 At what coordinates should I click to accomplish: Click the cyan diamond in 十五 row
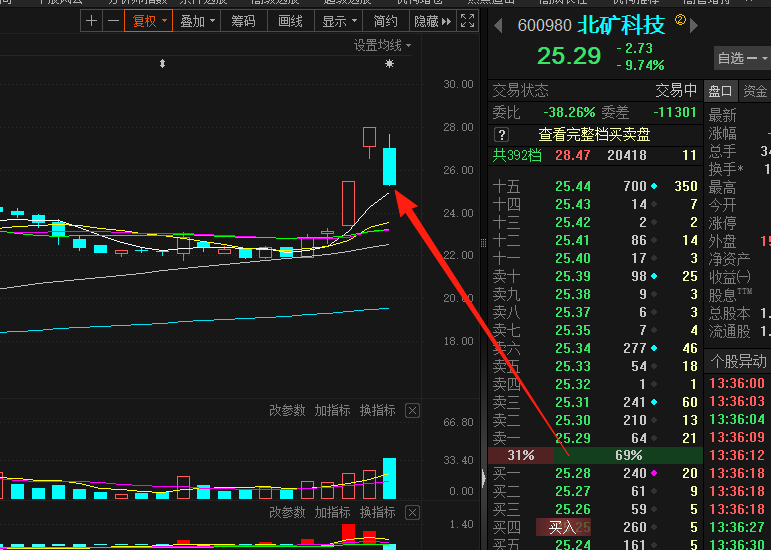654,186
